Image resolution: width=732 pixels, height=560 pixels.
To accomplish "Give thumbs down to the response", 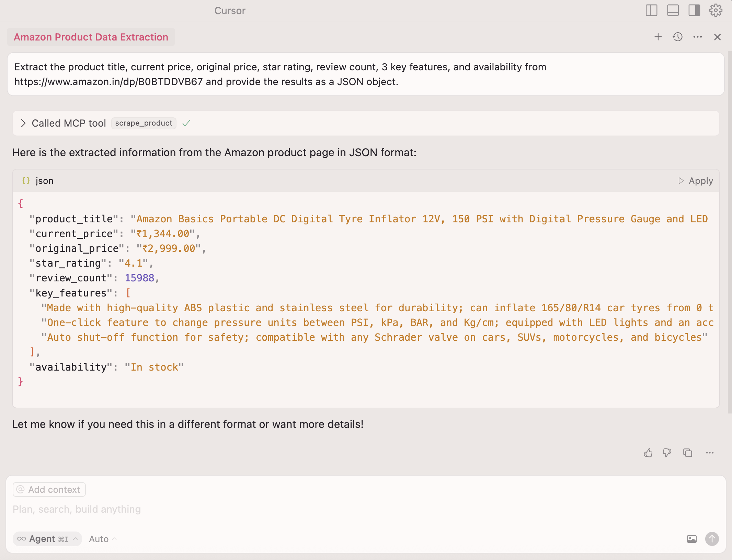I will [x=667, y=453].
